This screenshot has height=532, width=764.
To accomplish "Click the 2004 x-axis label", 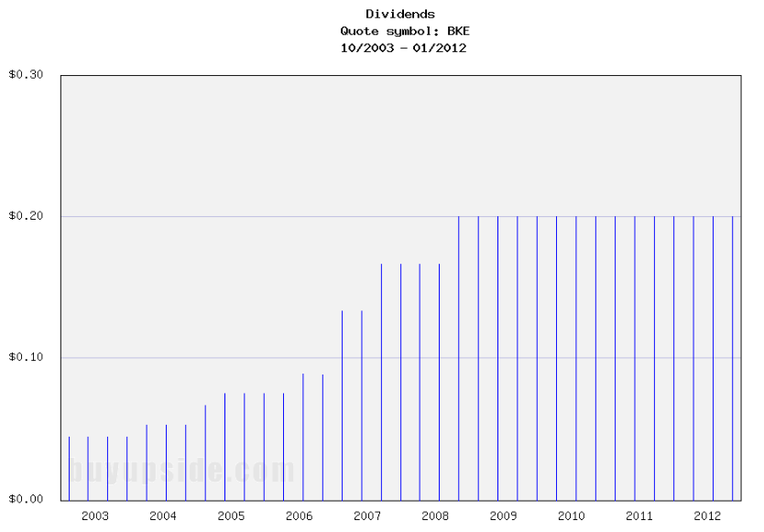I will click(x=163, y=516).
